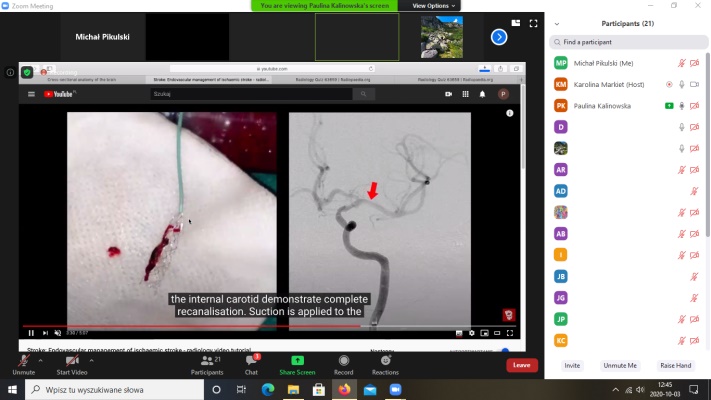Show next video thumbnails with blue arrow
Viewport: 711px width, 400px height.
[x=499, y=37]
